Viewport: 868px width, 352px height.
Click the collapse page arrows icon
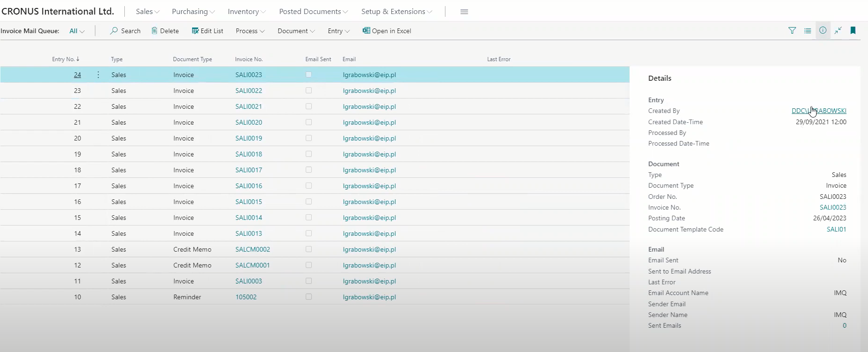point(838,31)
